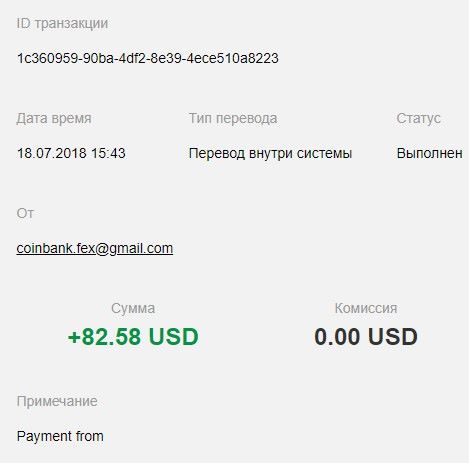
Task: Click the Примечание label
Action: pyautogui.click(x=57, y=402)
